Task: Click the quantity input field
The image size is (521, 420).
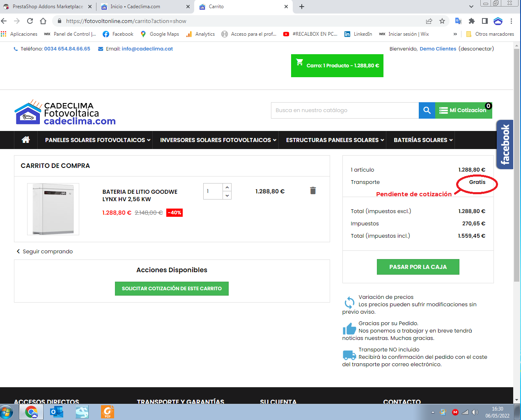Action: coord(213,191)
